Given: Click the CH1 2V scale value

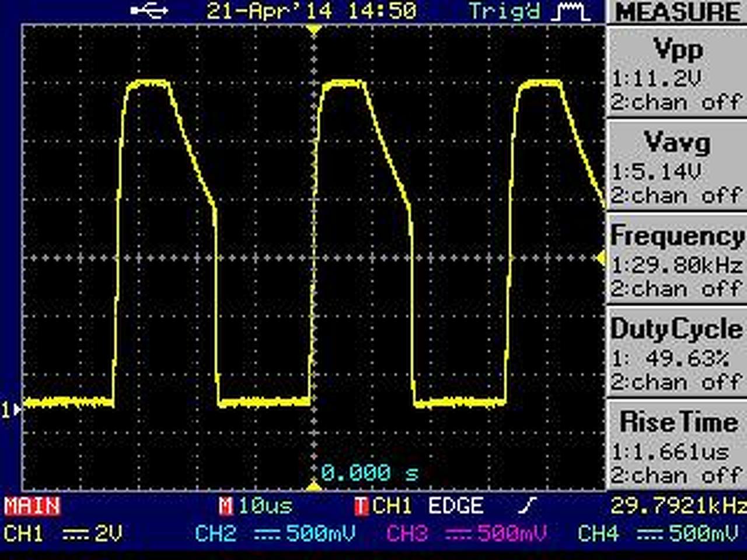Looking at the screenshot, I should tap(109, 533).
